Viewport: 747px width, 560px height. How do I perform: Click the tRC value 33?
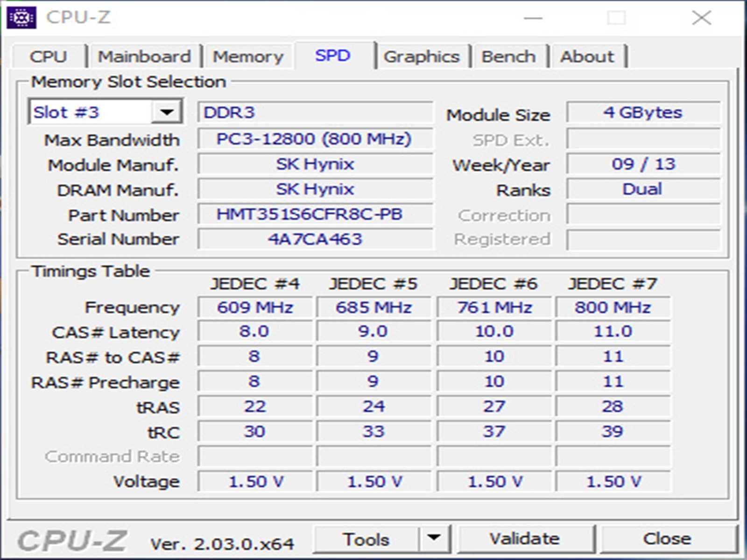tap(373, 432)
